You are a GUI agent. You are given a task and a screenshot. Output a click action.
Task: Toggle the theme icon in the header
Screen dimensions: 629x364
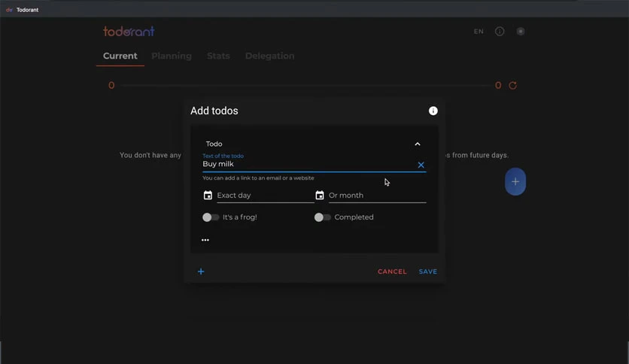521,32
